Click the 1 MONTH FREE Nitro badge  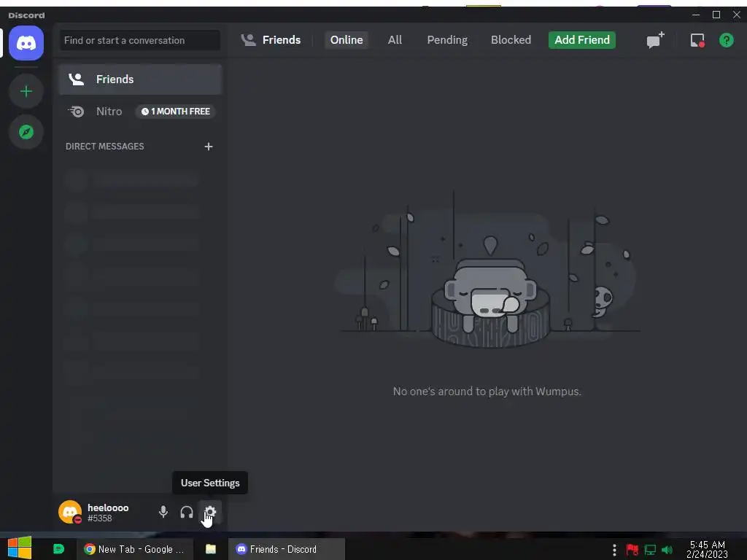click(x=176, y=112)
